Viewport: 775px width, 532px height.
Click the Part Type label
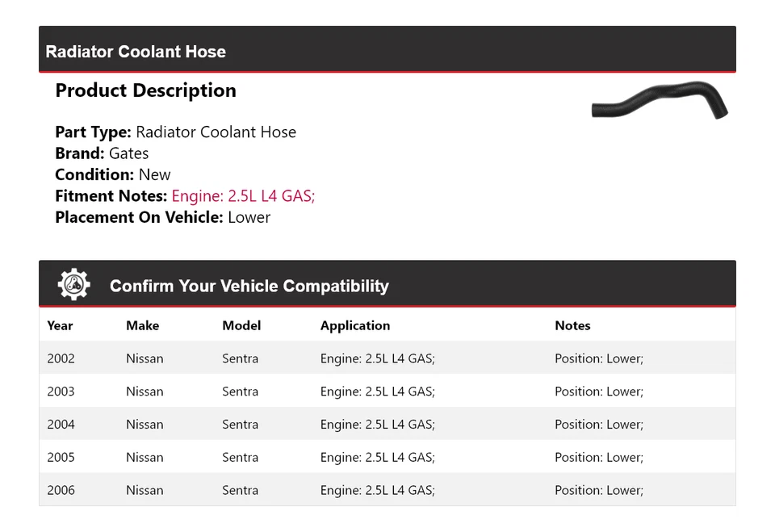click(x=93, y=132)
